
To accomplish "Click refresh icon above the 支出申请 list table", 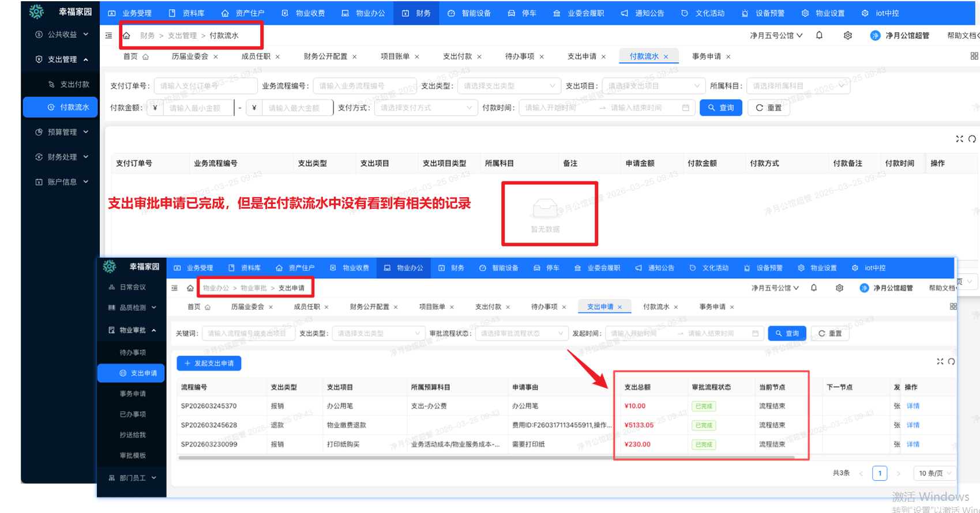I will click(951, 361).
